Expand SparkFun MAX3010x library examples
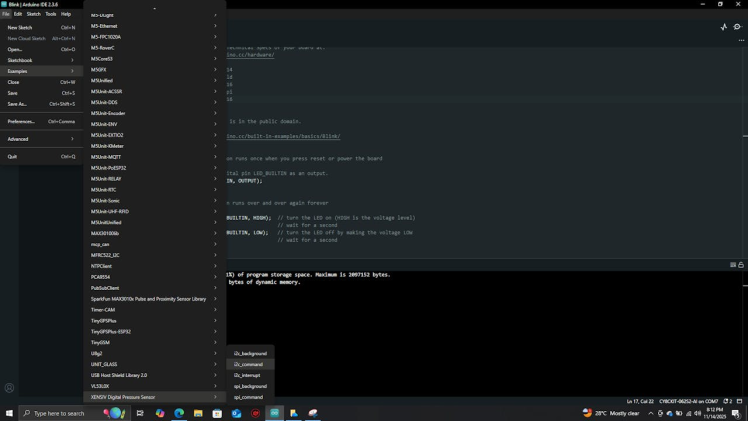The height and width of the screenshot is (421, 748). [x=154, y=299]
